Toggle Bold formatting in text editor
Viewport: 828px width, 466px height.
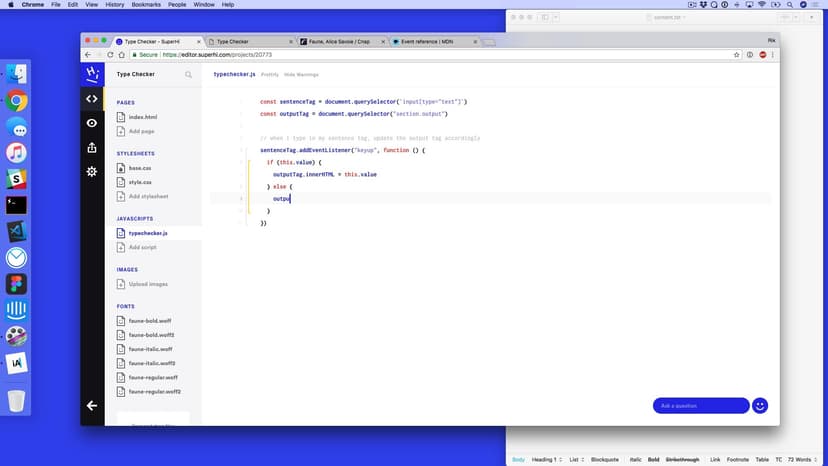[654, 459]
